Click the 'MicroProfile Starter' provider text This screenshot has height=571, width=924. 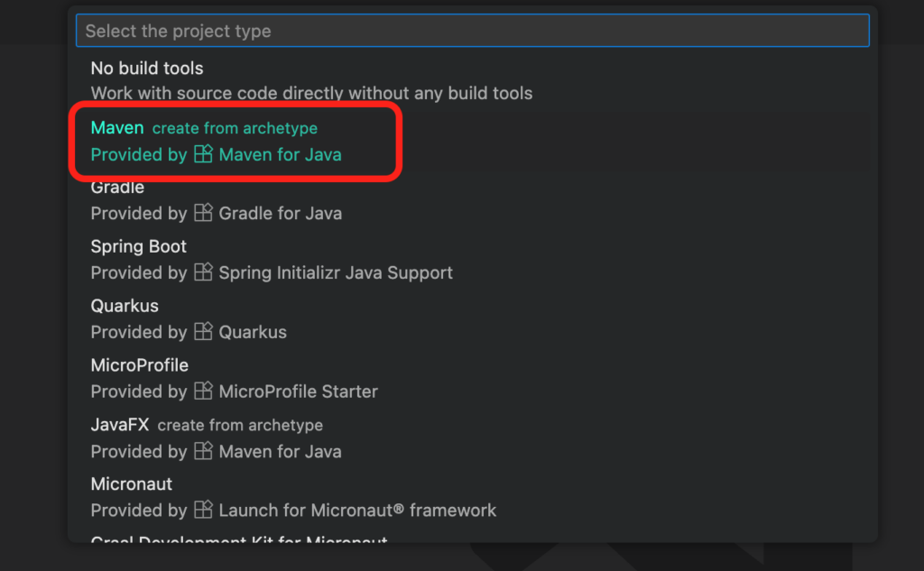(x=299, y=391)
